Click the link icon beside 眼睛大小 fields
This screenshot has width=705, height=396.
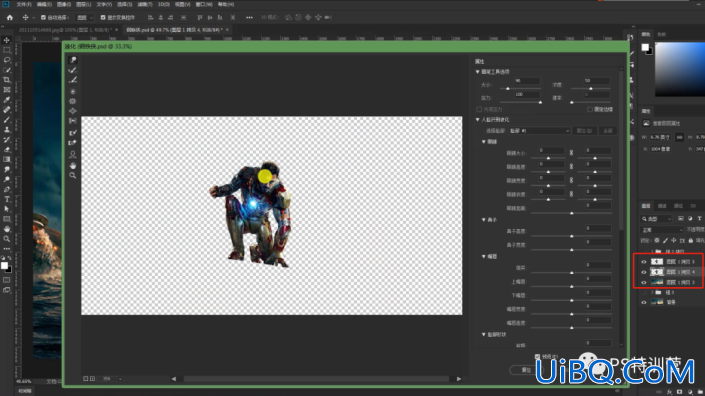pyautogui.click(x=571, y=153)
